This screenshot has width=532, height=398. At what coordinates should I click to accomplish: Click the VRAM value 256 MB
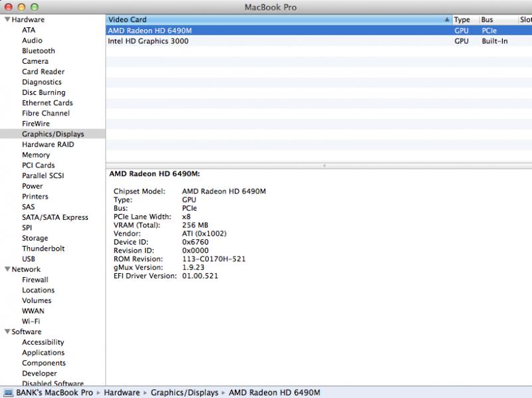click(195, 225)
